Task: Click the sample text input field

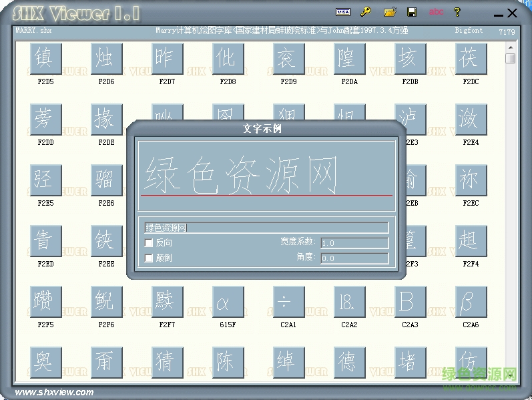Action: (x=266, y=228)
